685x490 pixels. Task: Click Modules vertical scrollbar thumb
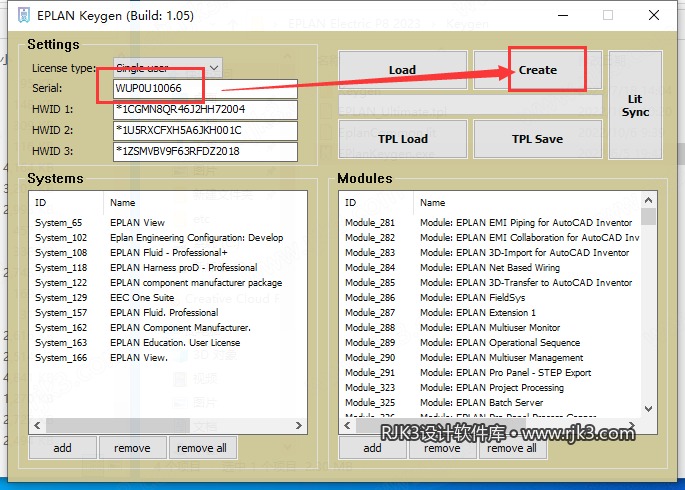[649, 217]
